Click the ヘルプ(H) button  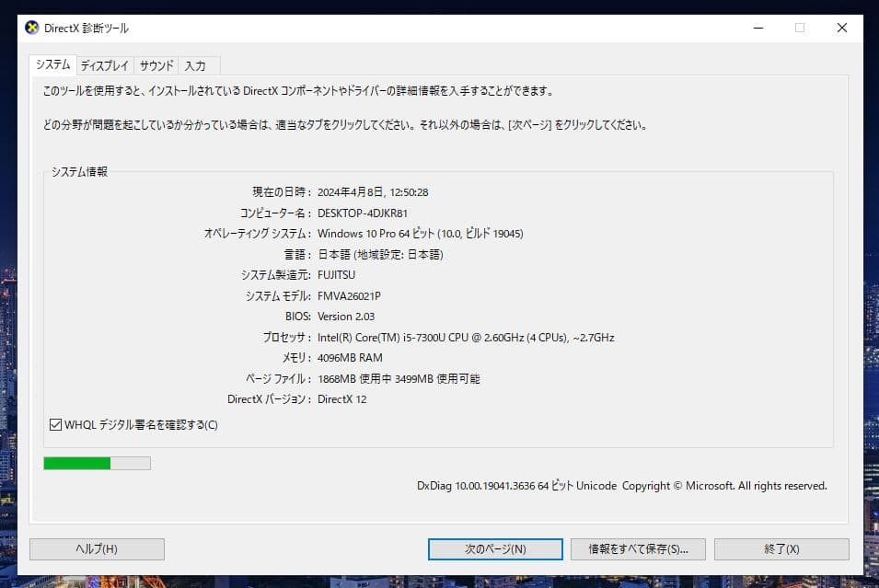pos(97,549)
